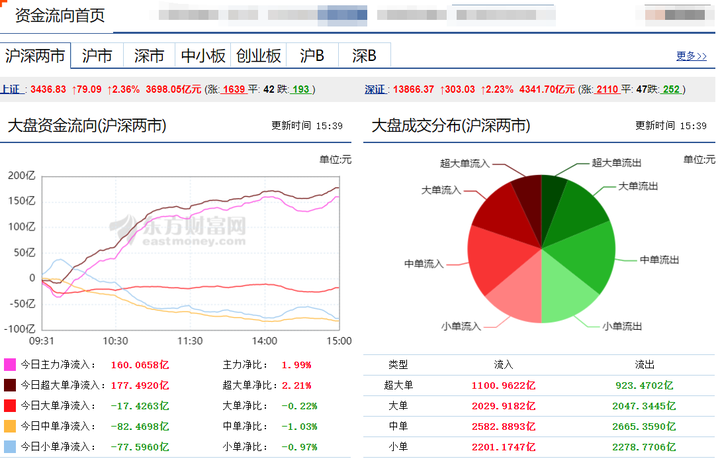Switch to the 沪市 tab
The image size is (720, 459).
[97, 56]
